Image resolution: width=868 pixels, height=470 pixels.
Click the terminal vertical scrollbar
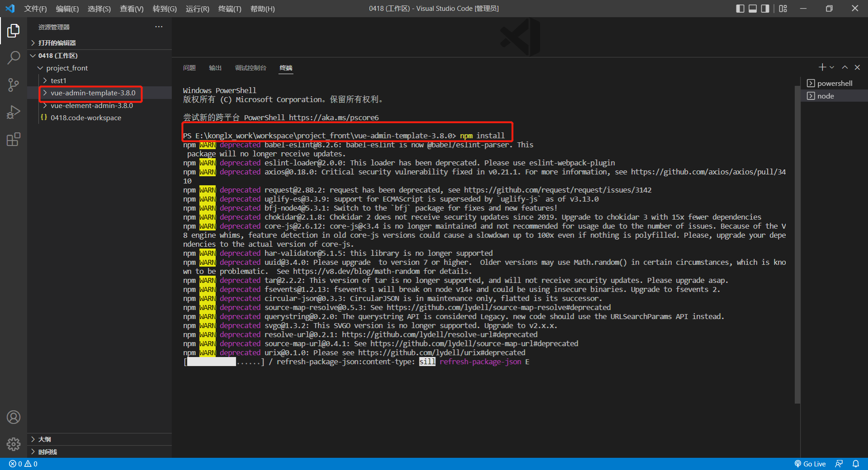797,240
